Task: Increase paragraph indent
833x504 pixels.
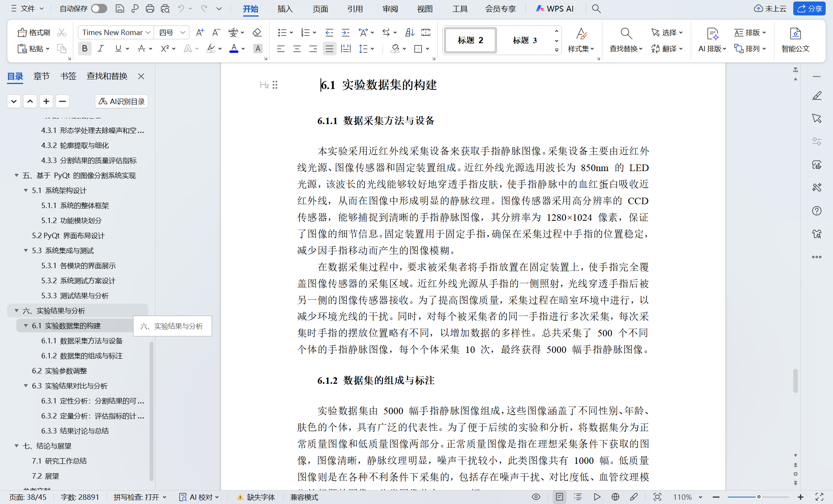Action: [x=346, y=32]
